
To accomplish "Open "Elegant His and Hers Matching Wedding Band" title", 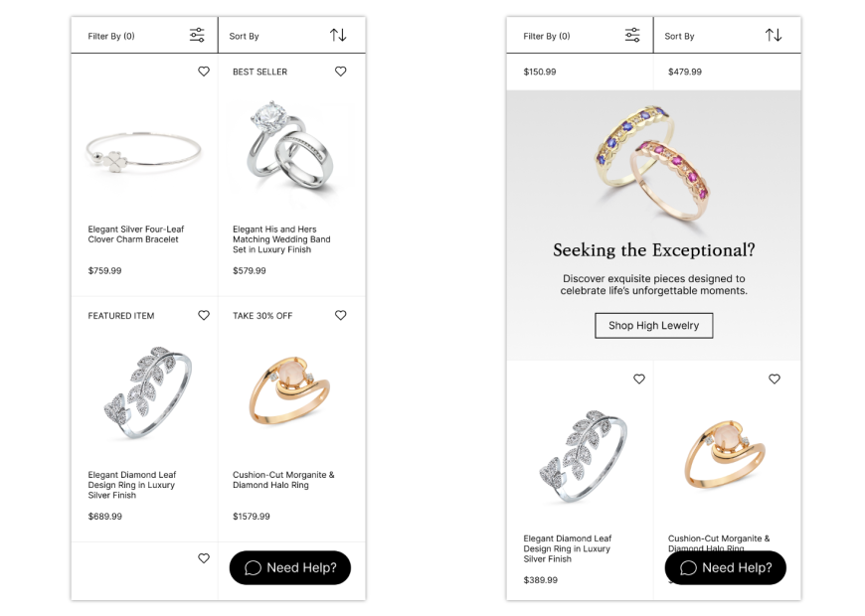I will pos(281,239).
